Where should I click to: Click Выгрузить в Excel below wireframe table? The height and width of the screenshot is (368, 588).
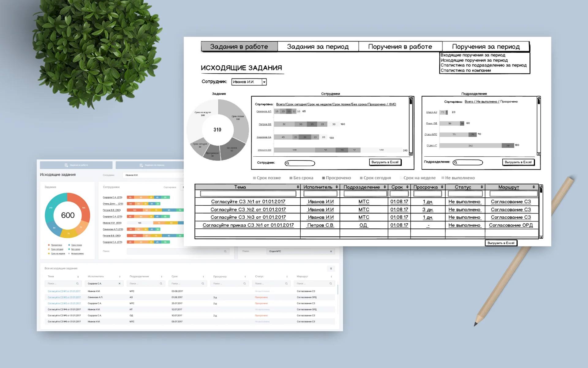(501, 243)
